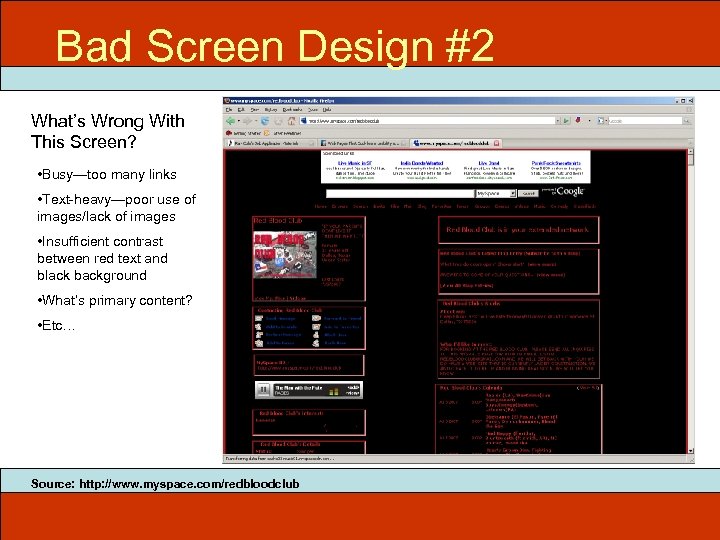Click the Send Message envelope icon
This screenshot has height=540, width=720.
click(x=259, y=318)
